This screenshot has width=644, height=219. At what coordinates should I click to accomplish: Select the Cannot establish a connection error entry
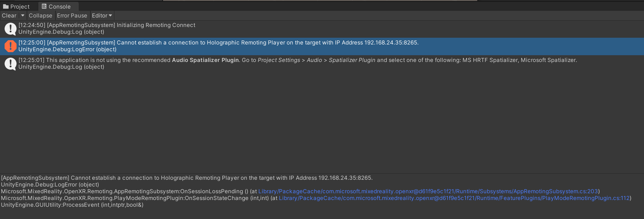[322, 46]
